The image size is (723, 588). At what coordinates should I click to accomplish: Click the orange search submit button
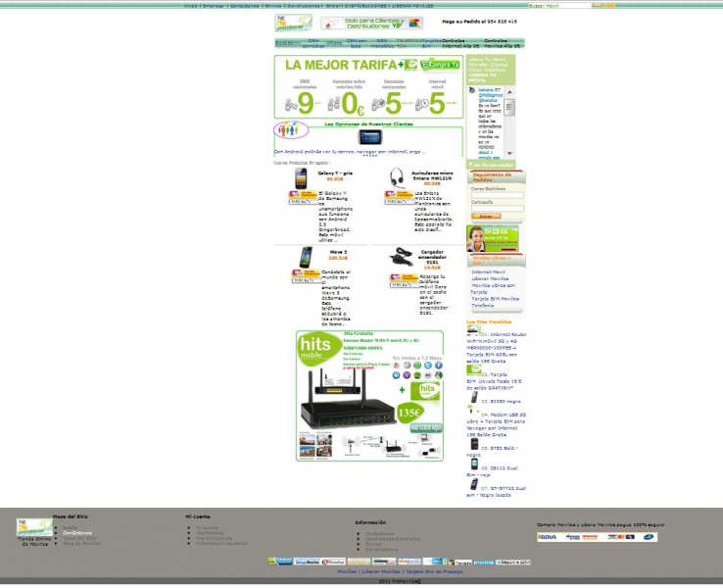[x=598, y=6]
